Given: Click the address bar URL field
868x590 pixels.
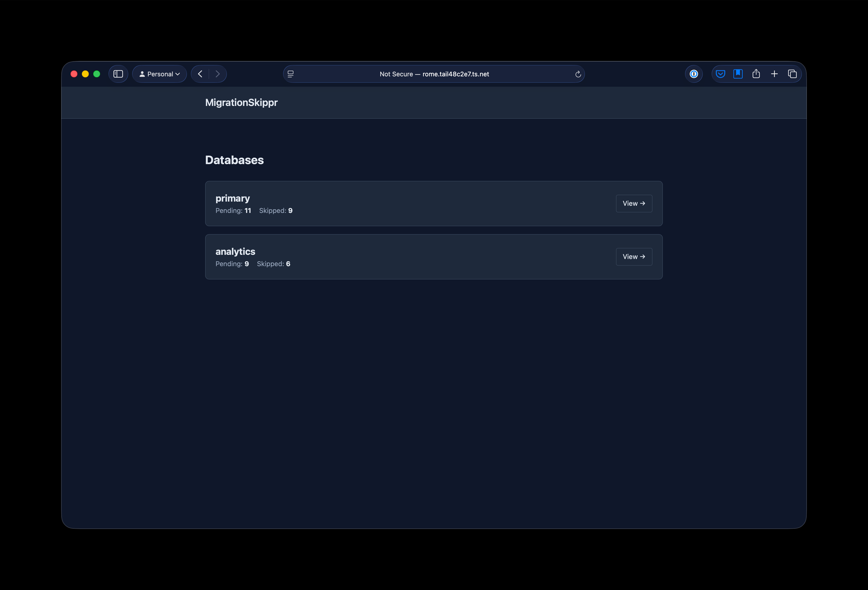Looking at the screenshot, I should pyautogui.click(x=434, y=74).
